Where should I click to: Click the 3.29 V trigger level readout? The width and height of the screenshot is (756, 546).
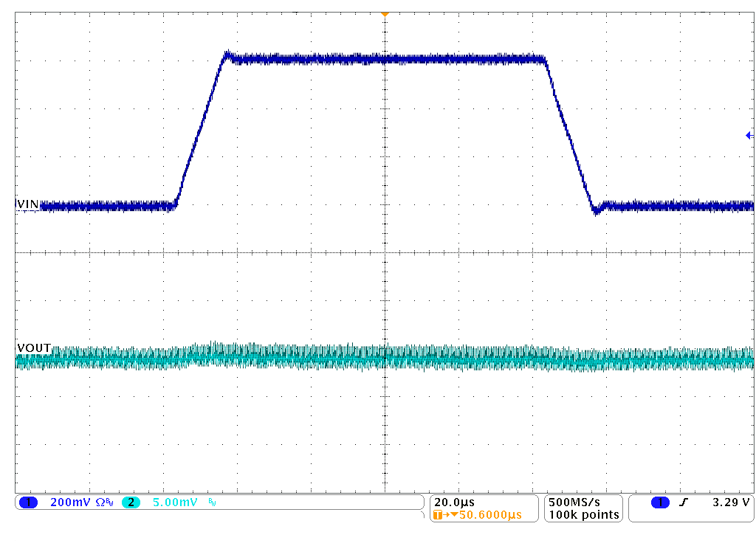pyautogui.click(x=731, y=501)
